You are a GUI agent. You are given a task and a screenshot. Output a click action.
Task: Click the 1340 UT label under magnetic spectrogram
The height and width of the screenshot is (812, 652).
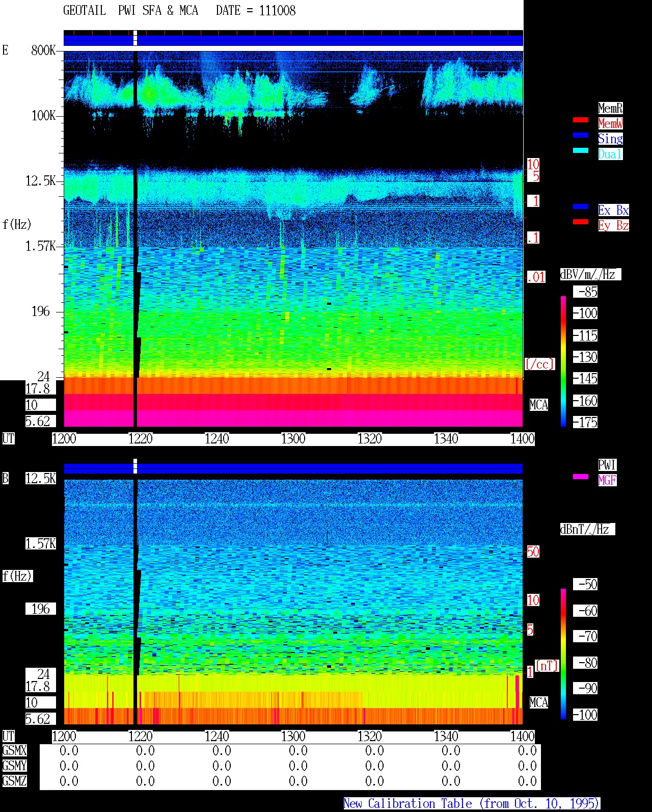446,737
